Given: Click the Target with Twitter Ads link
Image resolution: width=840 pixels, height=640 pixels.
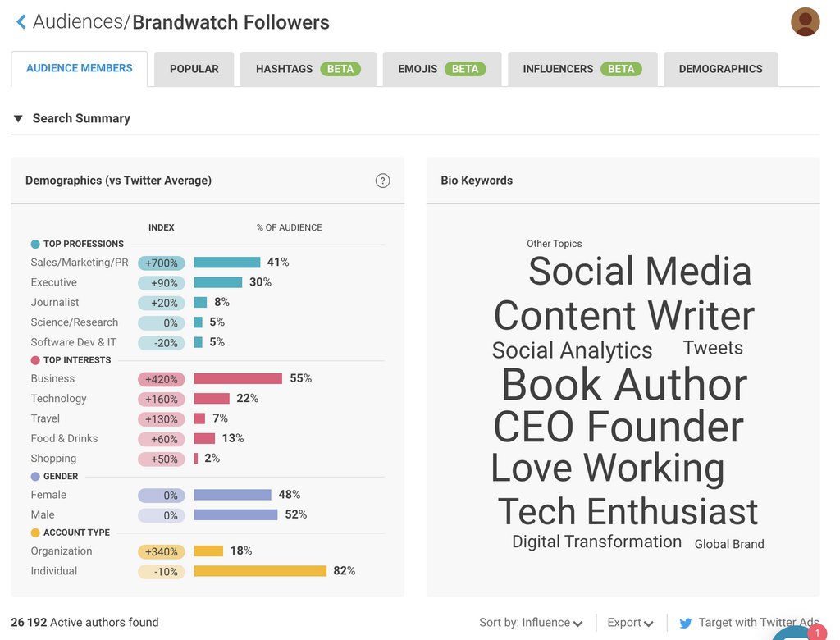Looking at the screenshot, I should click(x=758, y=623).
